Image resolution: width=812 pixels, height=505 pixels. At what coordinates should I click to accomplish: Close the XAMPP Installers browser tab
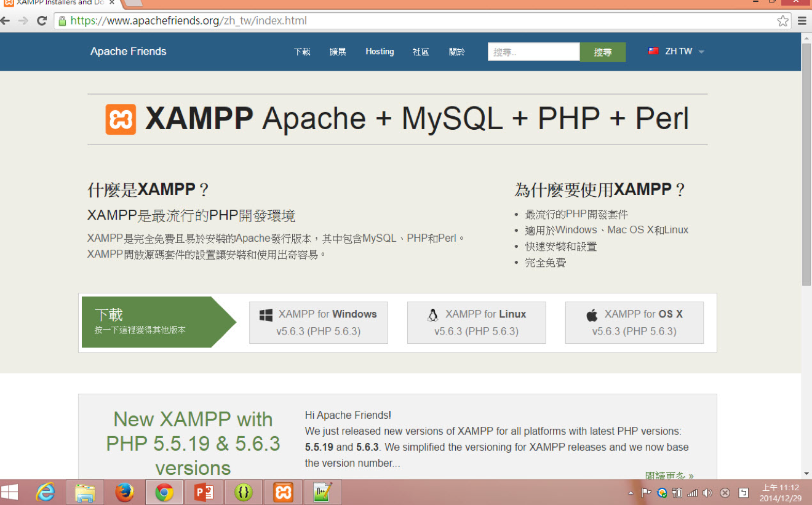111,2
